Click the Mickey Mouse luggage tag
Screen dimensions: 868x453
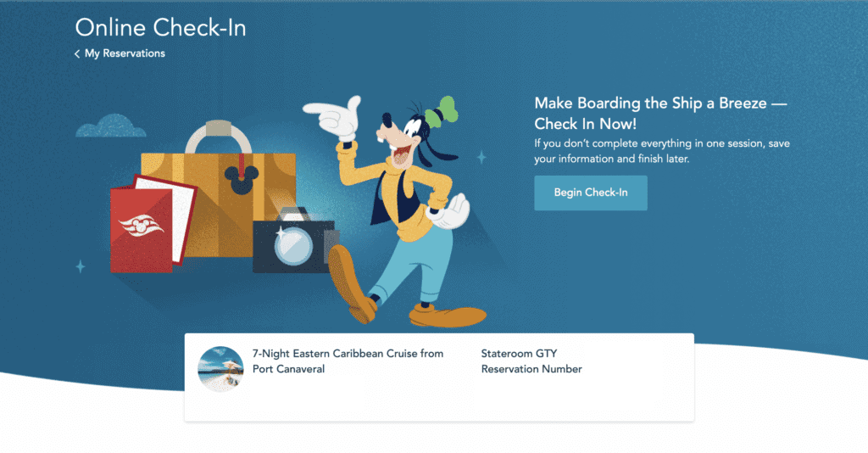242,176
